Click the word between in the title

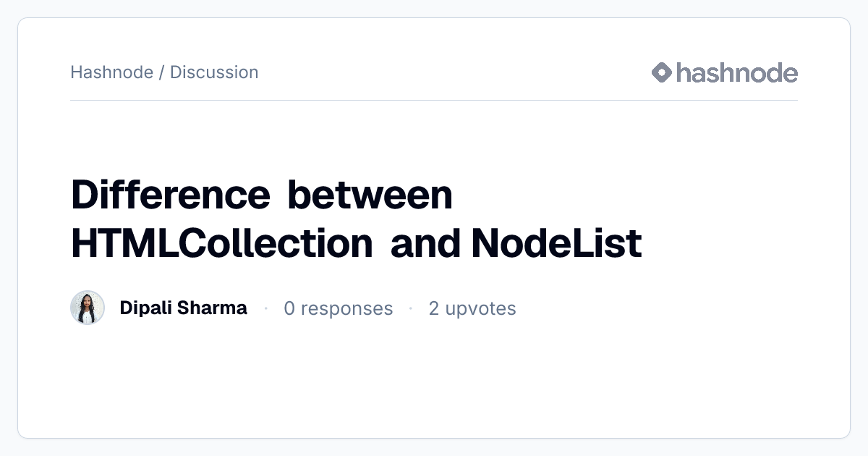(370, 195)
